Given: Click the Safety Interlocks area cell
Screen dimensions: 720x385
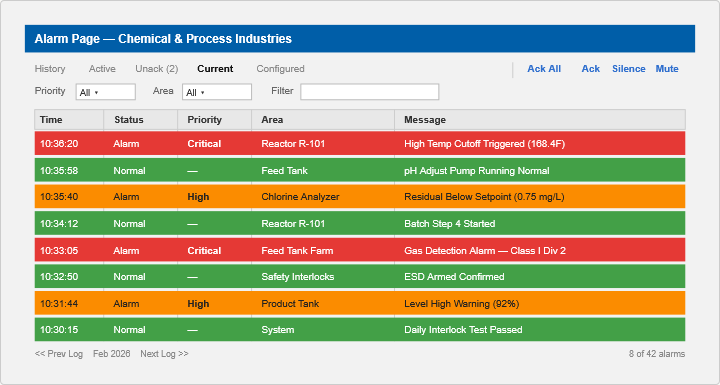Looking at the screenshot, I should tap(298, 277).
